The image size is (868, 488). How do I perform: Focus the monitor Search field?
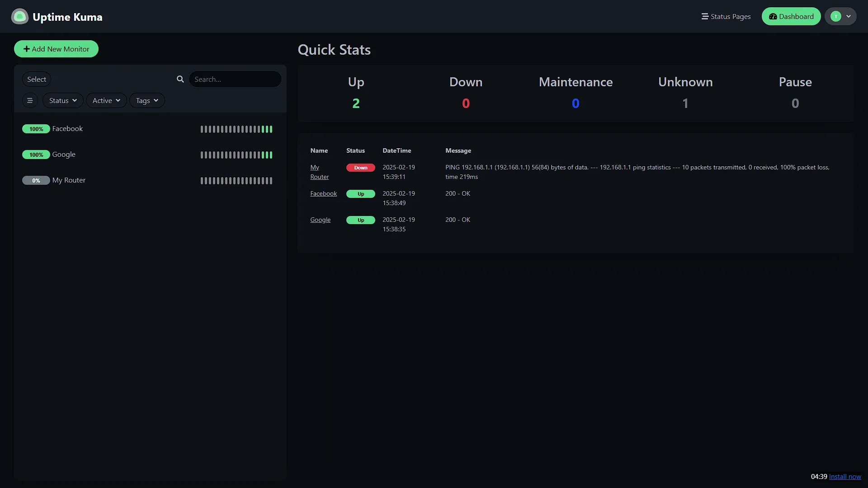(x=235, y=79)
